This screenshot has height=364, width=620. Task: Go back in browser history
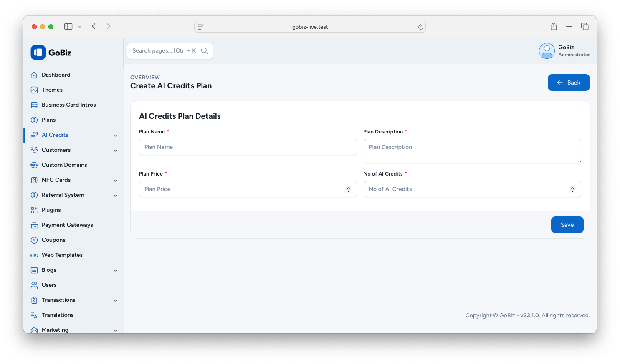94,26
